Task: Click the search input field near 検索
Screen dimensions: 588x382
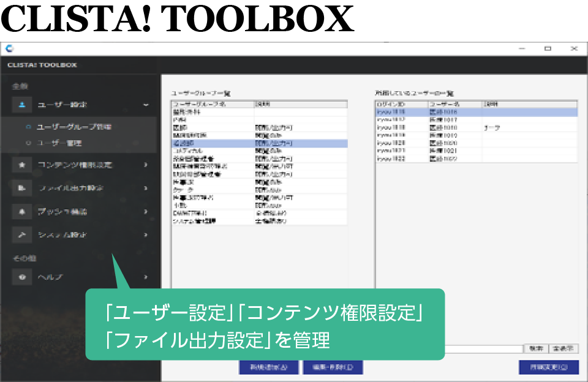Action: click(484, 348)
